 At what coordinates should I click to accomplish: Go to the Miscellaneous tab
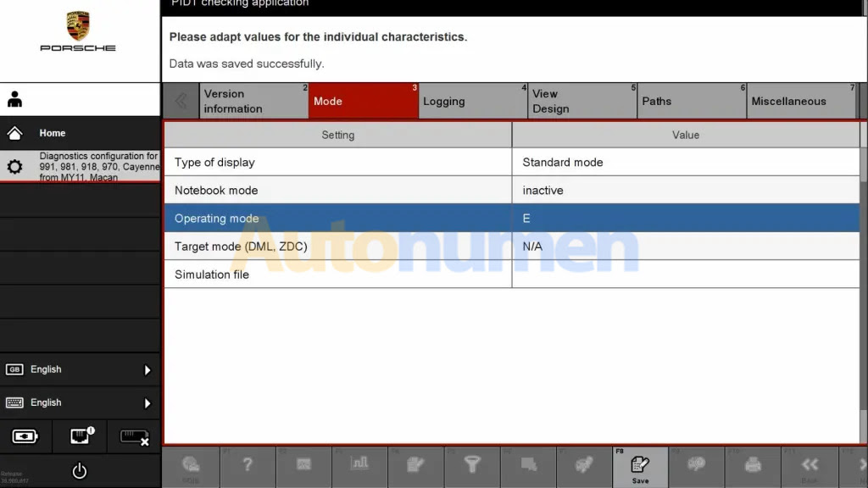[x=801, y=102]
